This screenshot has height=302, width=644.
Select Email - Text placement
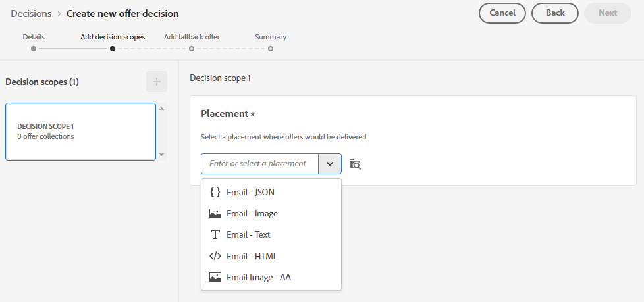[x=271, y=234]
